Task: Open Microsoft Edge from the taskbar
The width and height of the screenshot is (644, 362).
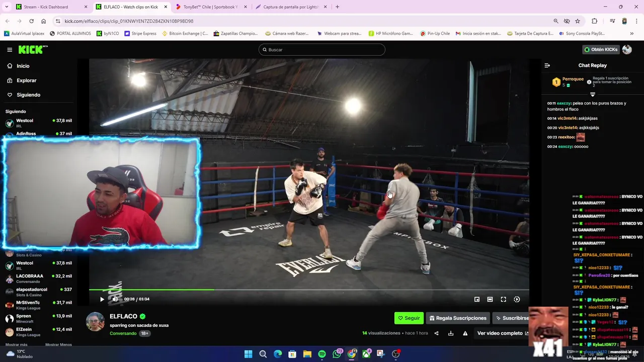Action: [x=278, y=354]
